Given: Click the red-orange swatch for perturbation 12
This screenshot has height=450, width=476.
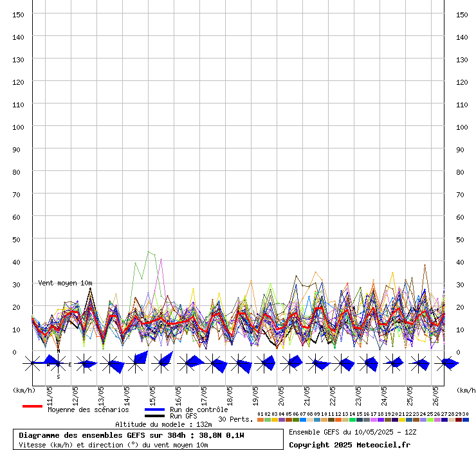Looking at the screenshot, I should tap(338, 420).
